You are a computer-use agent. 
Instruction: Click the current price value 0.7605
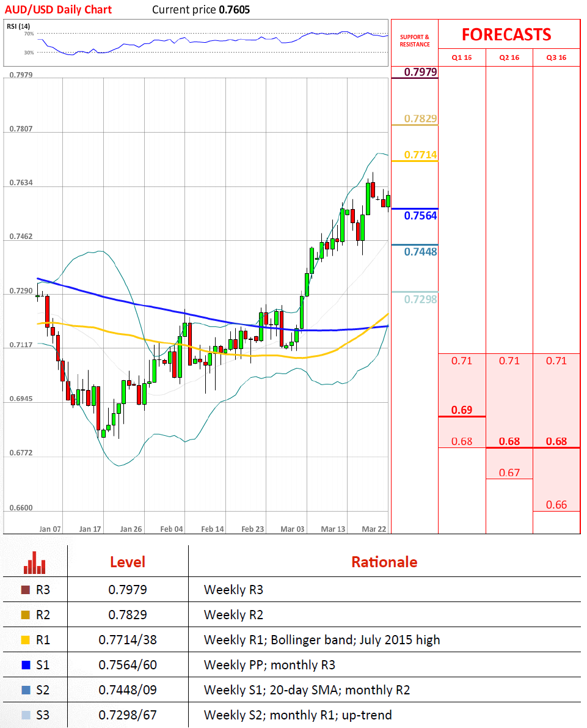point(235,10)
